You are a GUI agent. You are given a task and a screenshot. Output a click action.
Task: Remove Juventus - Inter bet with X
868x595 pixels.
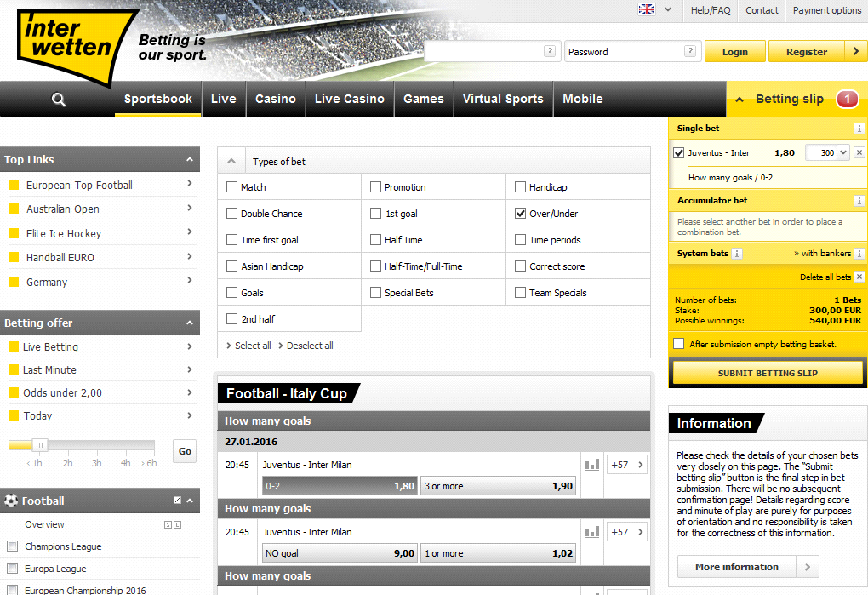point(859,152)
